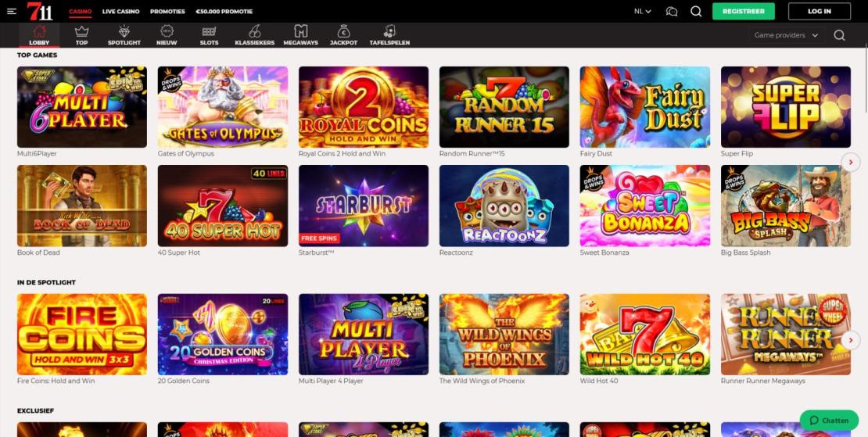868x437 pixels.
Task: Open the hamburger menu icon
Action: pyautogui.click(x=12, y=11)
